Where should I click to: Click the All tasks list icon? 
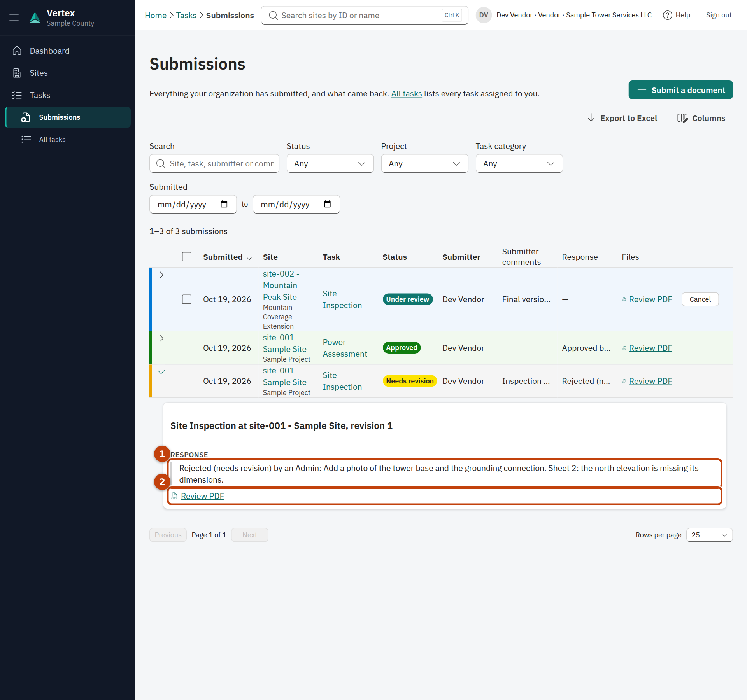click(x=26, y=139)
